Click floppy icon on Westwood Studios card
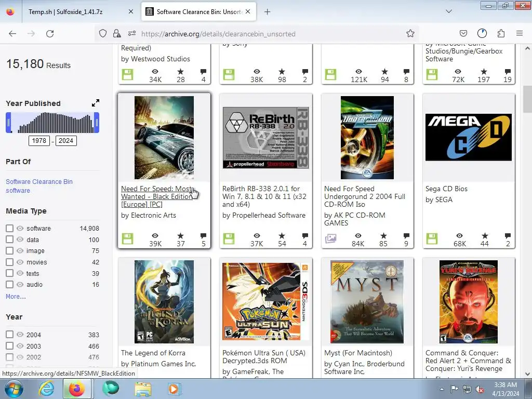Screen dimensions: 532x399 (x=128, y=75)
